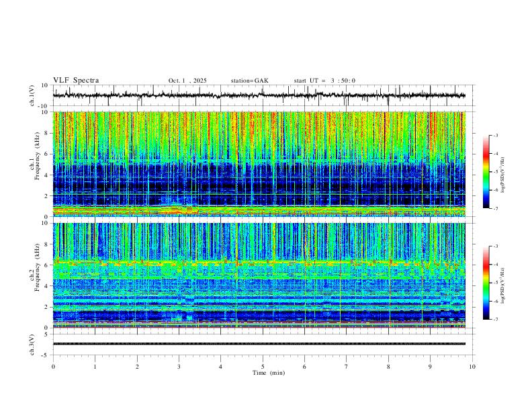Screen dimensions: 532x411
Task: Select the date text "Oct. 1 , 2025"
Action: click(187, 81)
